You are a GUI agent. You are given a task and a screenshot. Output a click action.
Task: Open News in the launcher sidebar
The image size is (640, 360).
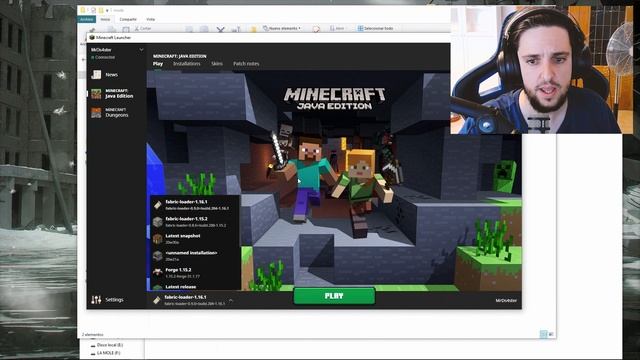click(105, 75)
